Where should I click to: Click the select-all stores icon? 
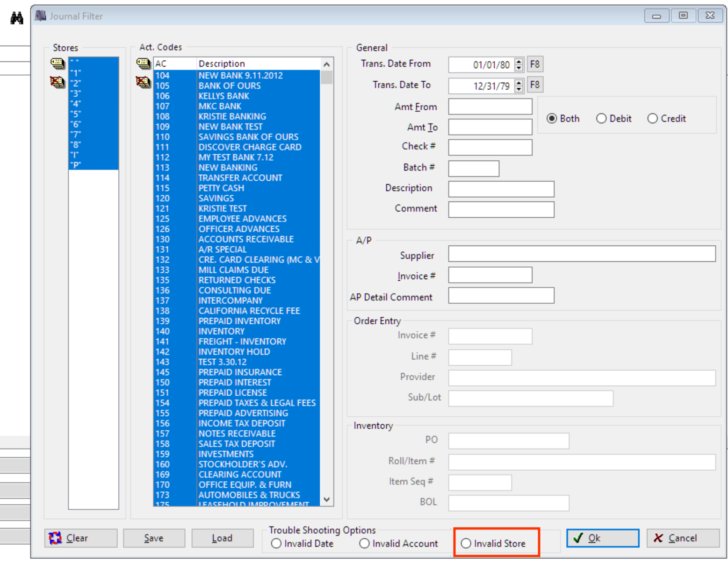point(58,63)
